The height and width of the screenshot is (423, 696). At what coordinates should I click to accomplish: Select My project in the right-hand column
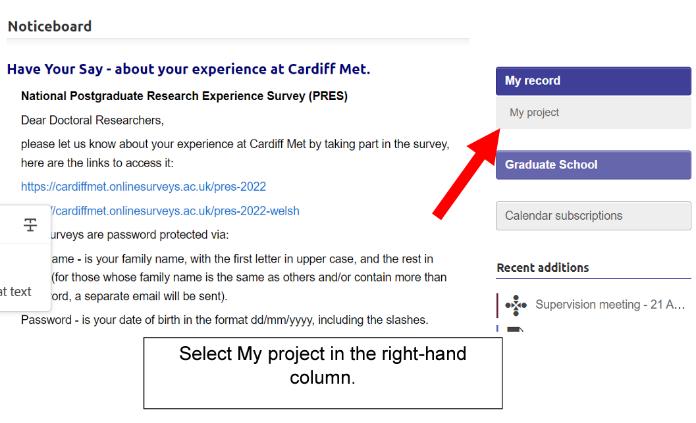tap(534, 113)
